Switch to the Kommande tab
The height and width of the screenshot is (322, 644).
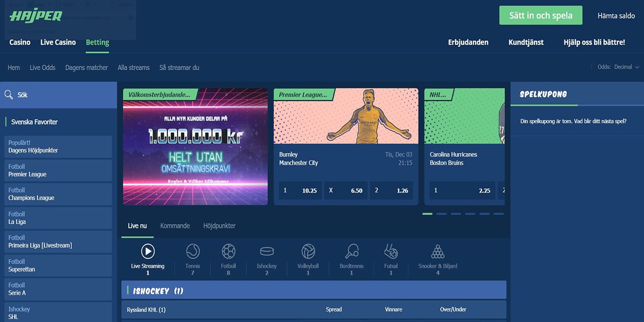click(x=175, y=226)
